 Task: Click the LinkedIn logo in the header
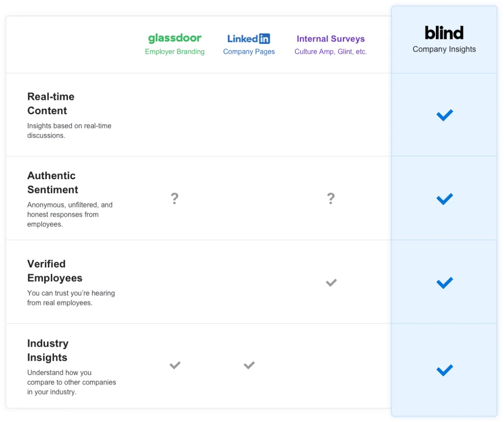click(x=249, y=39)
